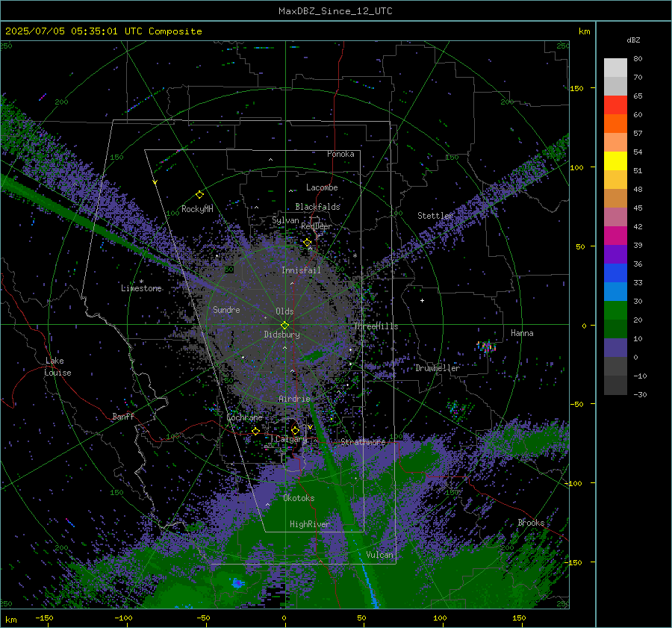The width and height of the screenshot is (672, 628).
Task: Click the km unit label at top right
Action: pyautogui.click(x=584, y=31)
